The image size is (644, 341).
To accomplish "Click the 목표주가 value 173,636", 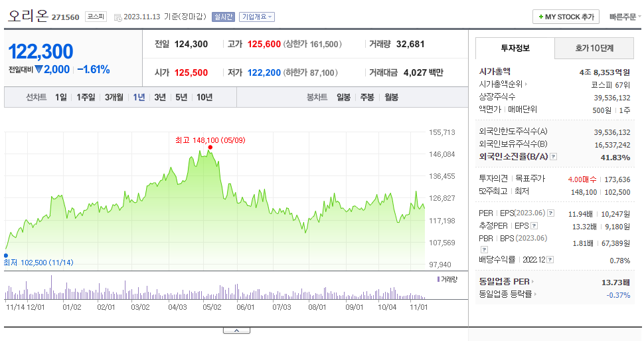I will (x=617, y=179).
